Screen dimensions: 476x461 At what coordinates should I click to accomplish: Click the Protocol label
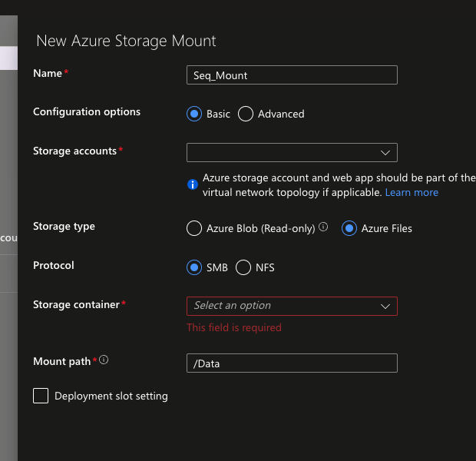pyautogui.click(x=54, y=265)
